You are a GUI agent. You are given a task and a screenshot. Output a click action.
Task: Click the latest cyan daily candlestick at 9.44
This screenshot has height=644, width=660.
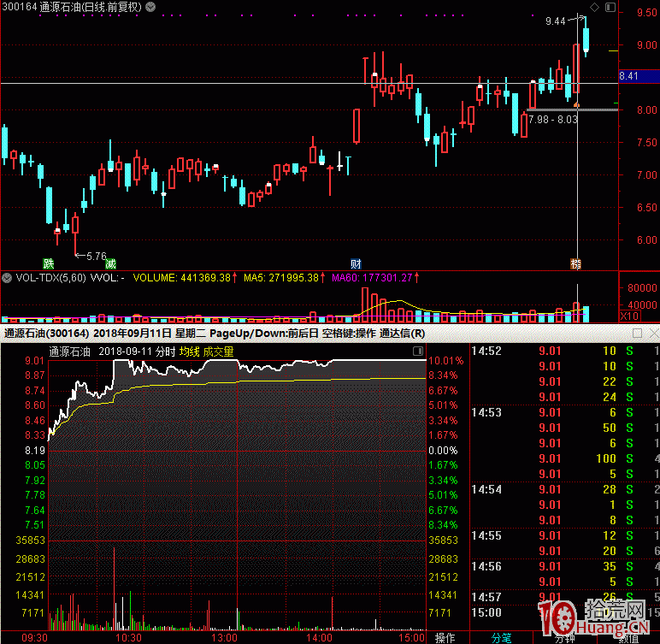tap(586, 38)
